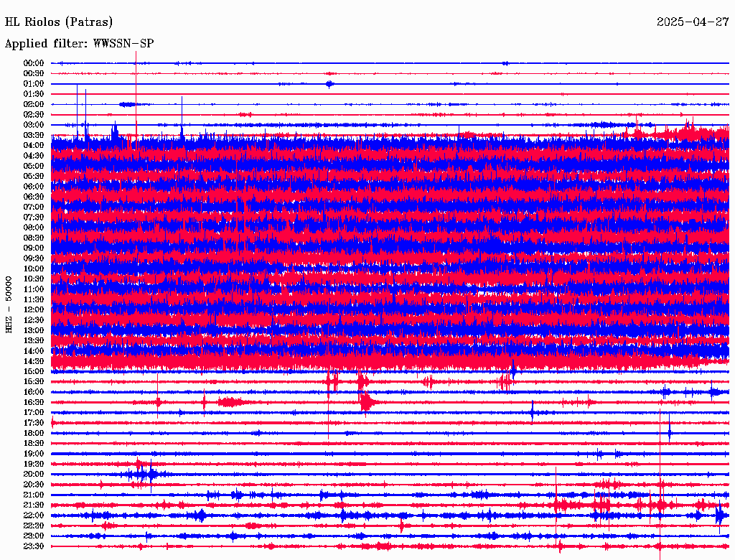The image size is (735, 560).
Task: Click the 11:30 time label
Action: click(34, 299)
